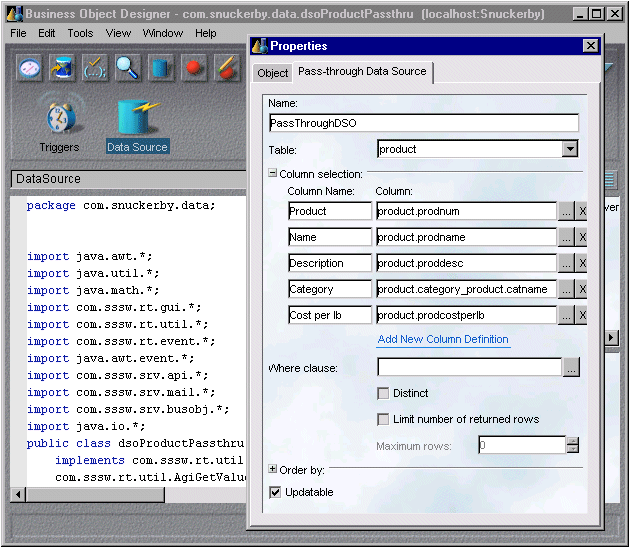Click the pencil and red ball icon

point(227,68)
